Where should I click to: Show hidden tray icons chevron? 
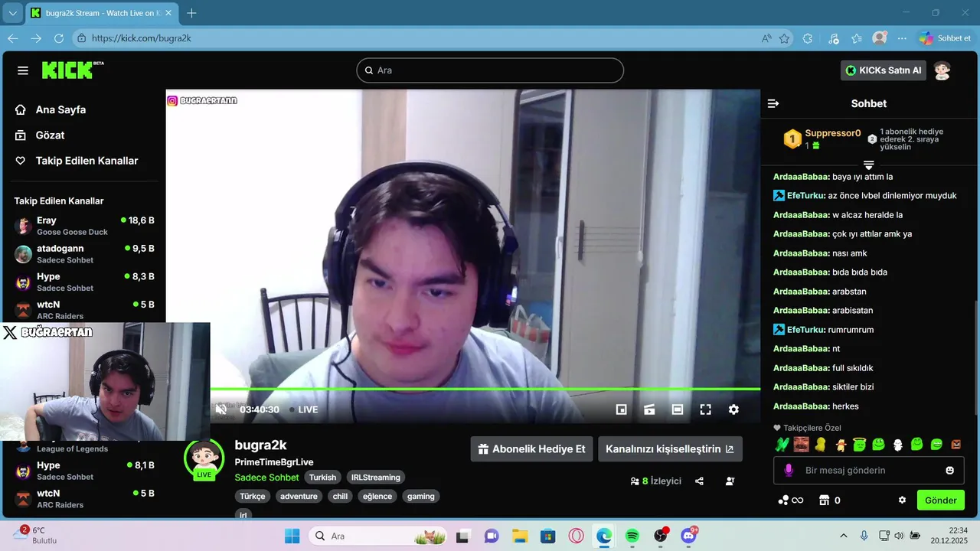[x=844, y=536]
